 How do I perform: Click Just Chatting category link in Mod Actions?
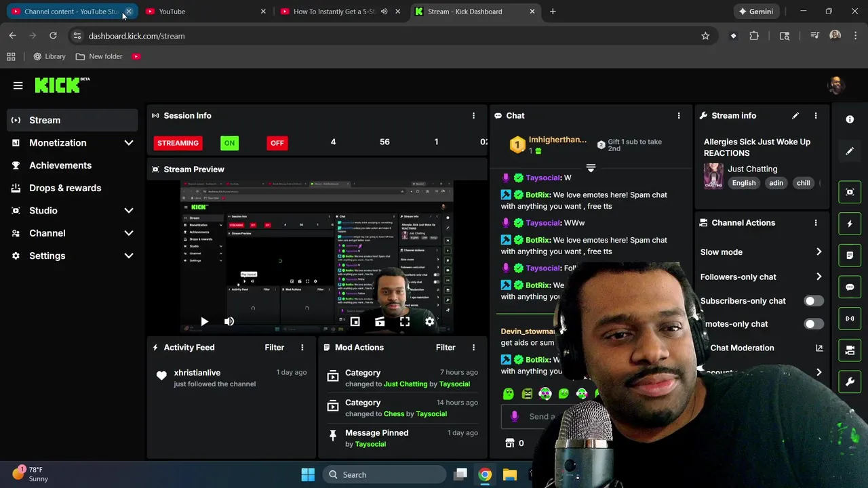[x=406, y=384]
